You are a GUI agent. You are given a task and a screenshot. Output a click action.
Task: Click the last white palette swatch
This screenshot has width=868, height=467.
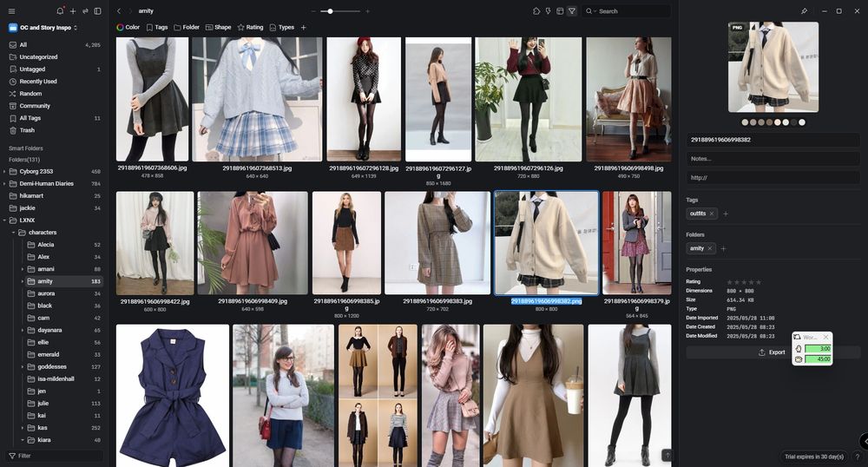[802, 122]
